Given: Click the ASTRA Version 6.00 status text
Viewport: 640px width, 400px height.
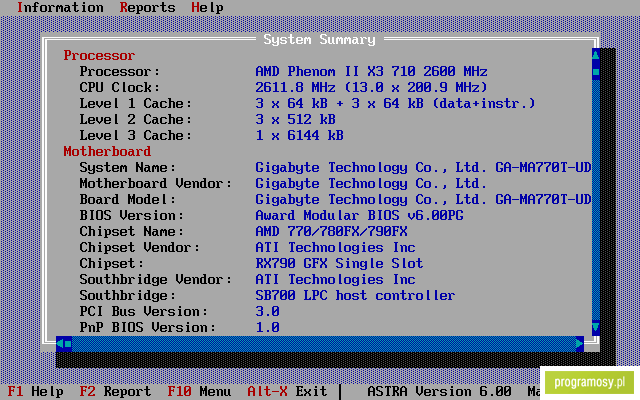Looking at the screenshot, I should pyautogui.click(x=439, y=391).
